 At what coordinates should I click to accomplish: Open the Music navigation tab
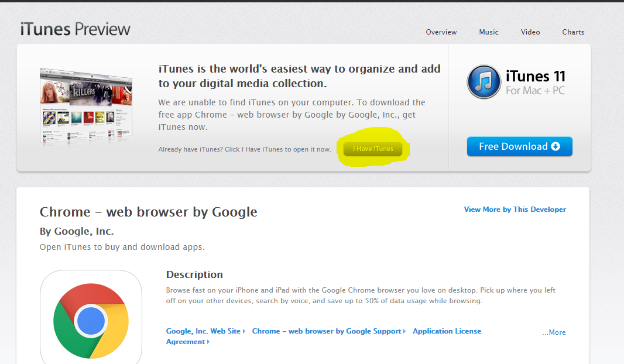coord(489,32)
